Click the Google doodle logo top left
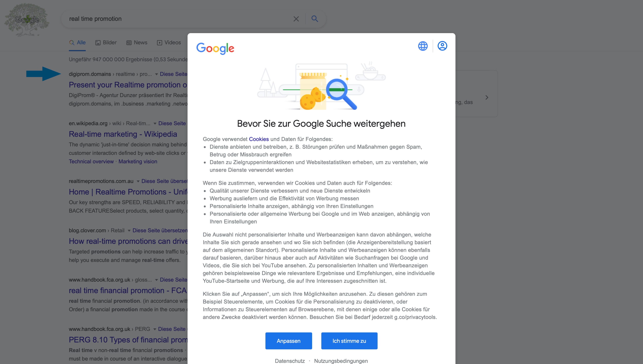This screenshot has height=364, width=643. click(x=27, y=20)
